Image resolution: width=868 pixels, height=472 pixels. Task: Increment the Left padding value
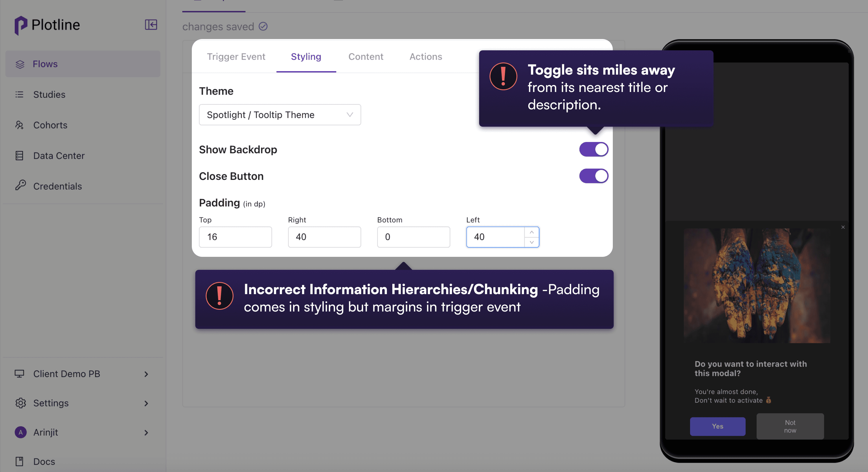pyautogui.click(x=532, y=232)
